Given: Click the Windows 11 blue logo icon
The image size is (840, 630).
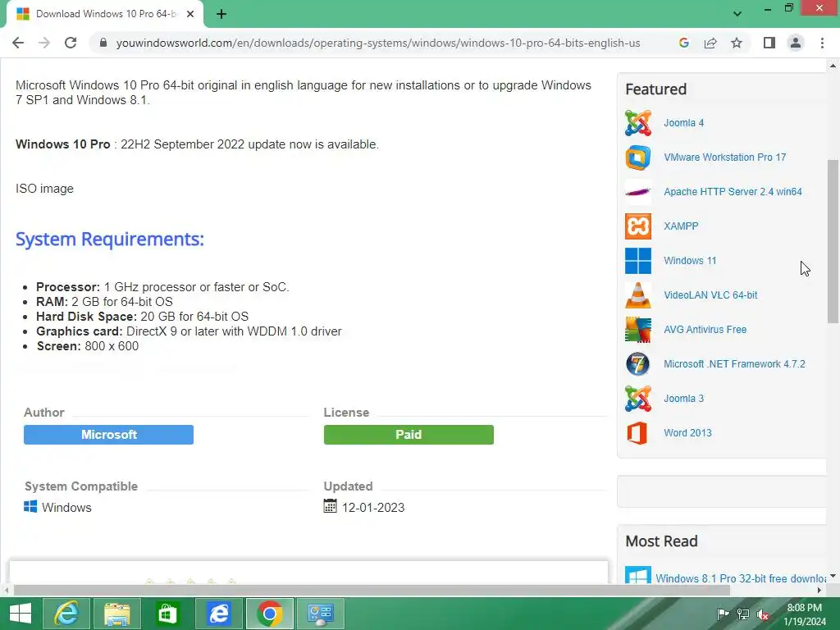Looking at the screenshot, I should click(x=638, y=261).
